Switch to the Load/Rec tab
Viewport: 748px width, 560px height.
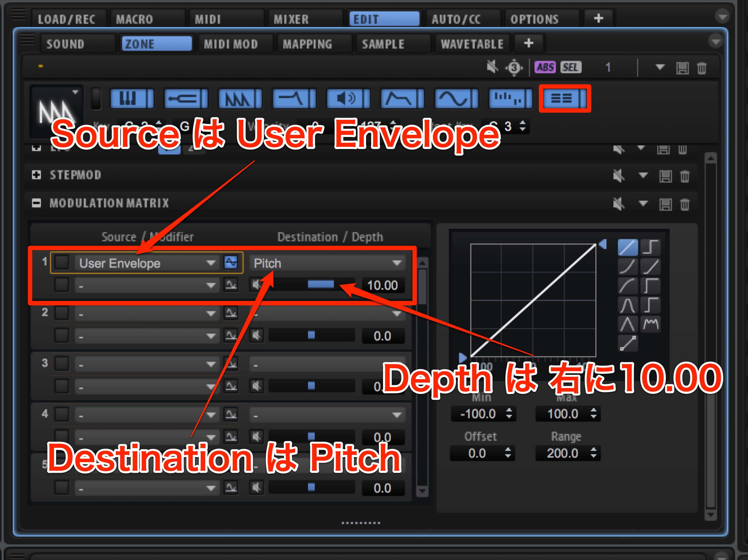[69, 19]
